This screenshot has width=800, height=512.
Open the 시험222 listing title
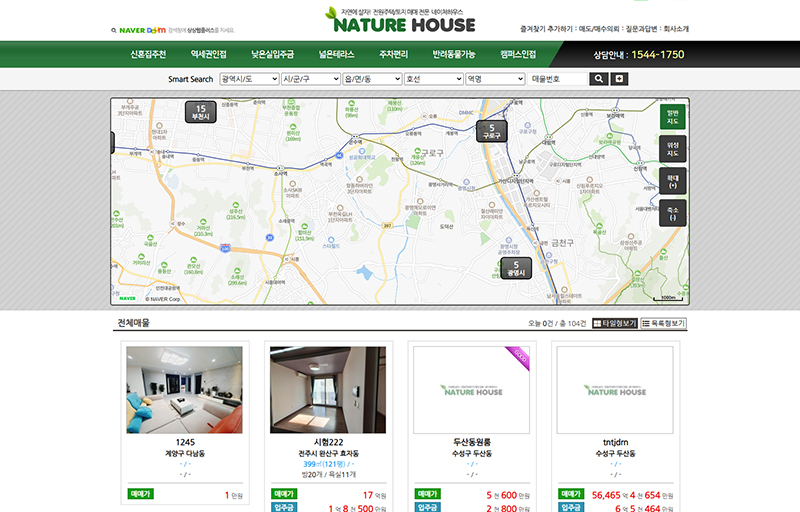click(328, 442)
